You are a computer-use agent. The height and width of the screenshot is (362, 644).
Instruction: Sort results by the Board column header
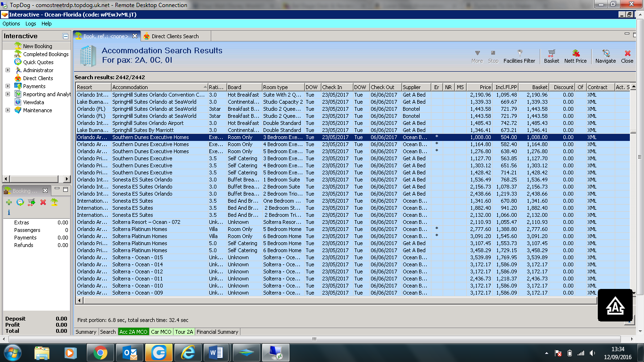244,87
